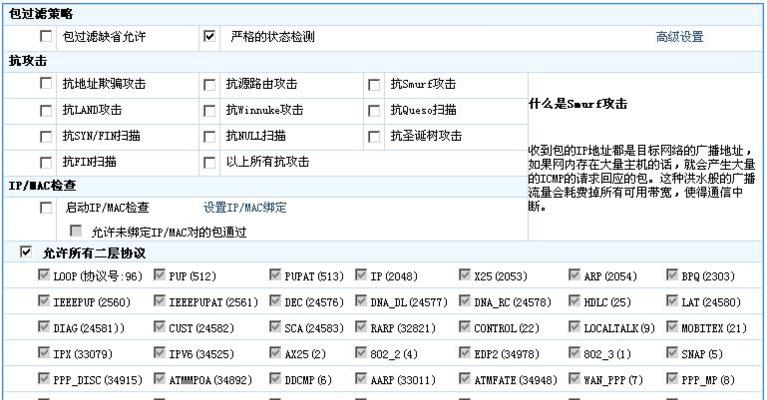The height and width of the screenshot is (400, 767).
Task: Click the 包过滤策略 section header
Action: click(41, 14)
